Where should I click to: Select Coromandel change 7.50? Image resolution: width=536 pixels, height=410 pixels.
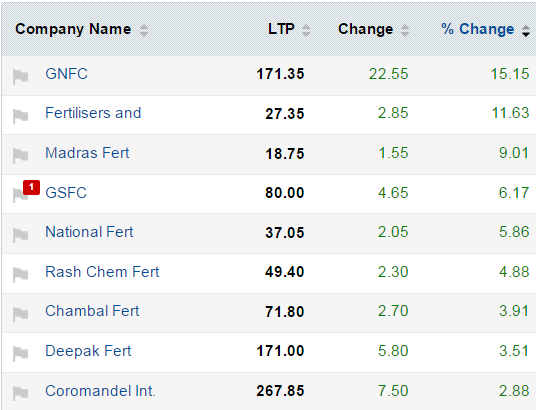coord(393,391)
